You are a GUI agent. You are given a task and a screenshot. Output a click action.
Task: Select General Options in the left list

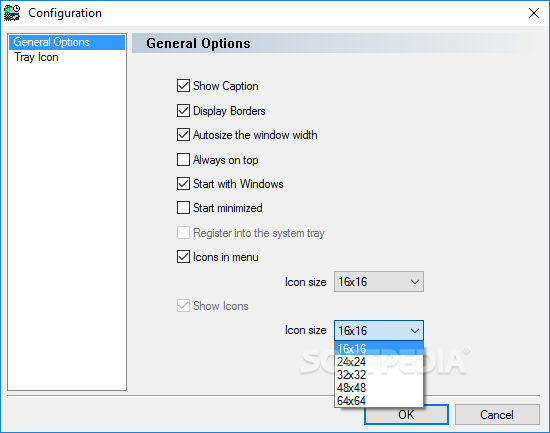(x=67, y=42)
